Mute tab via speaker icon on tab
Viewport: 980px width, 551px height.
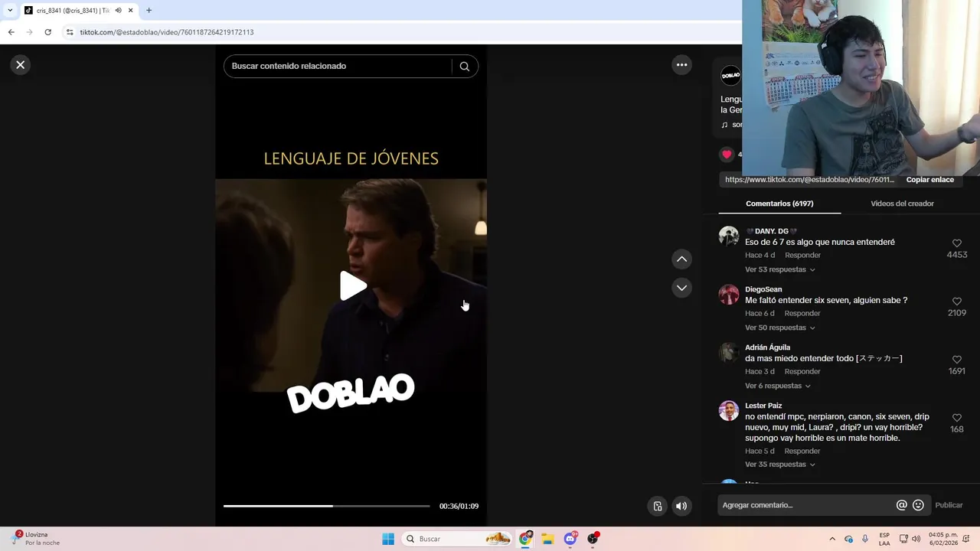(118, 10)
